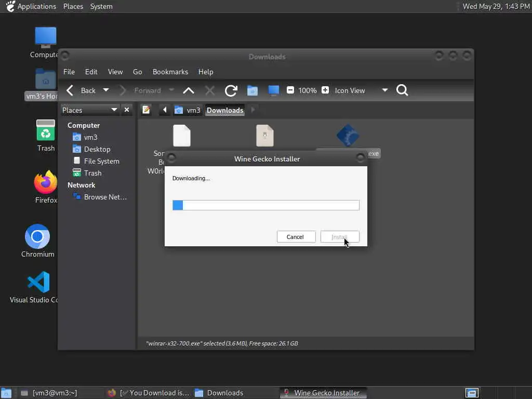Open Browse Network in the sidebar
Screen dimensions: 532x399
(x=100, y=197)
